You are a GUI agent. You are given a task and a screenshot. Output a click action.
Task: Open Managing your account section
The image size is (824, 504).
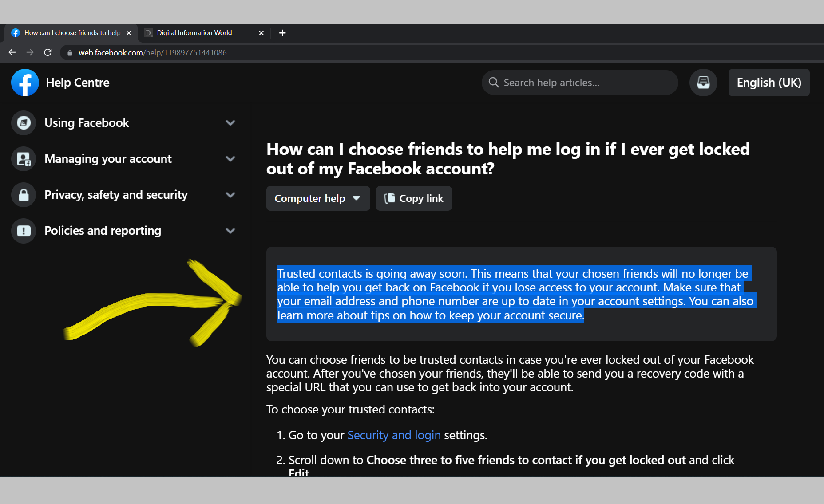tap(123, 159)
